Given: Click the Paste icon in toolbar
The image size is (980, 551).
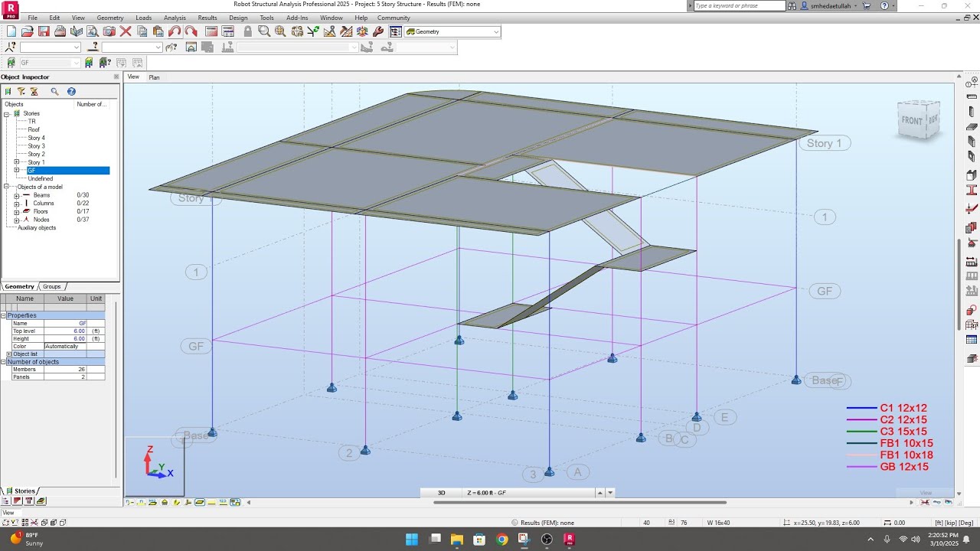Looking at the screenshot, I should pos(158,31).
